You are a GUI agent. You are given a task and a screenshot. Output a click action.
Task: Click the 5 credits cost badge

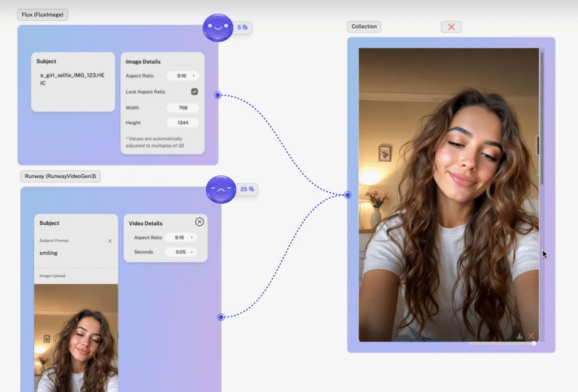[x=242, y=28]
